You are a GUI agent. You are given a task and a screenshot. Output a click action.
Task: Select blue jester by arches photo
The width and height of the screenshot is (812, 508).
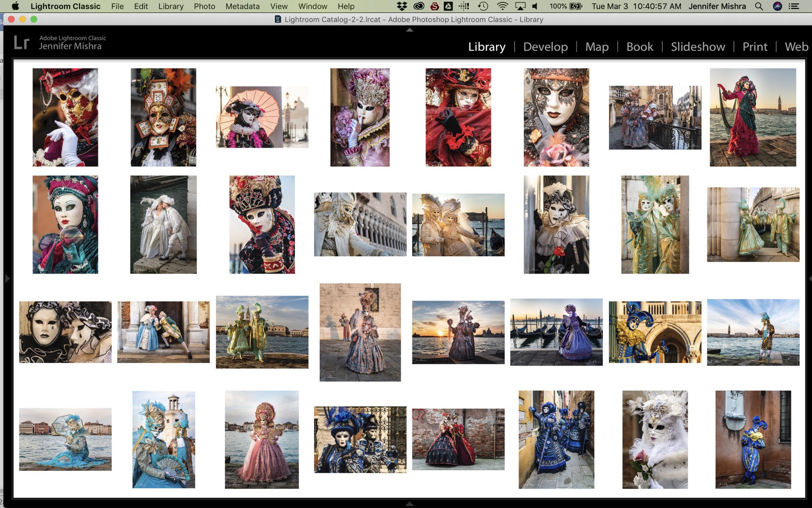pyautogui.click(x=655, y=332)
